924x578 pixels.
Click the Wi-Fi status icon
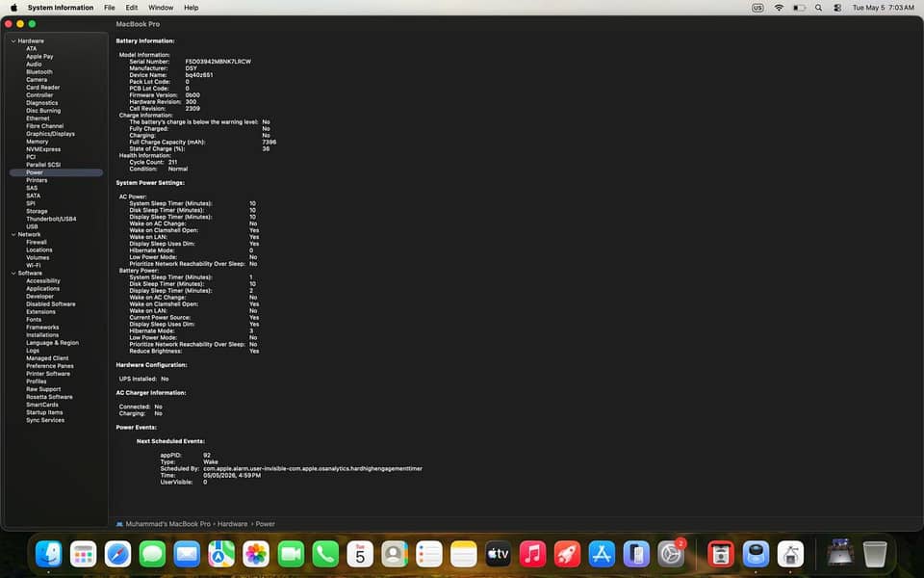coord(779,8)
